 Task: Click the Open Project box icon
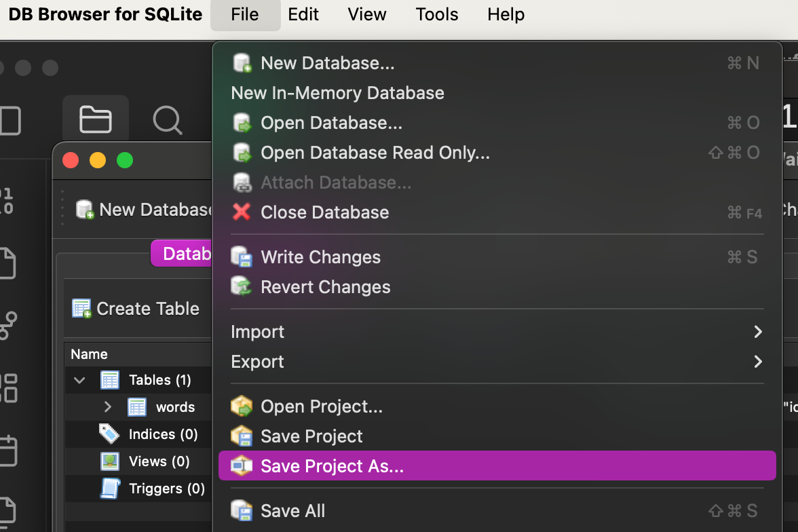pyautogui.click(x=242, y=406)
